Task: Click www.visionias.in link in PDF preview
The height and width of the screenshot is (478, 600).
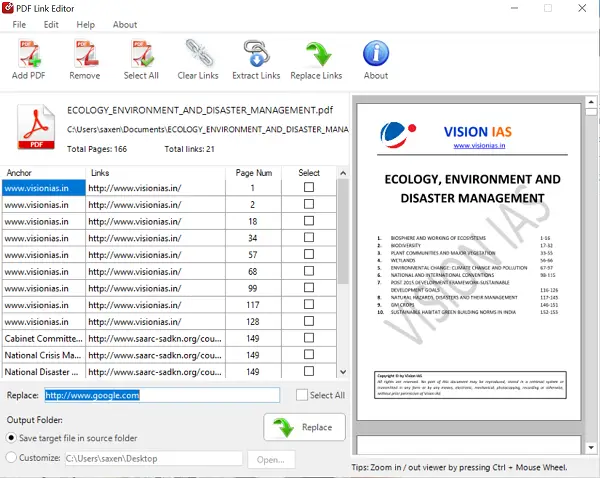Action: click(479, 145)
